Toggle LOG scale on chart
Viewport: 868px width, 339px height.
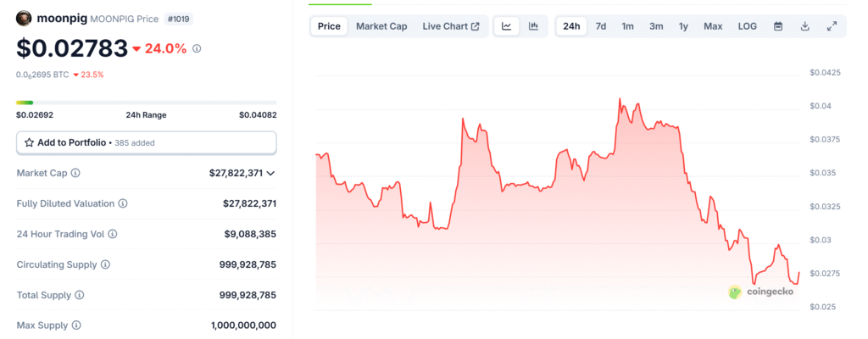[x=747, y=26]
